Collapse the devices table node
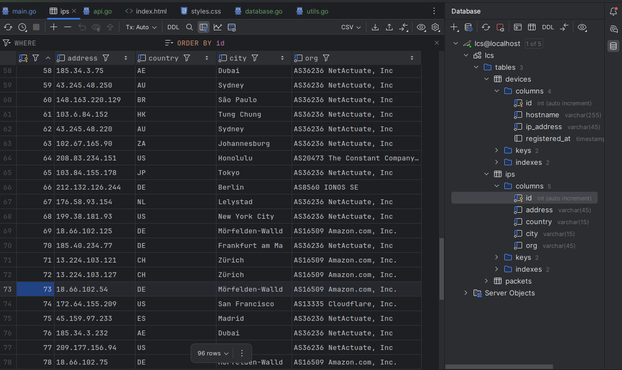 (486, 79)
